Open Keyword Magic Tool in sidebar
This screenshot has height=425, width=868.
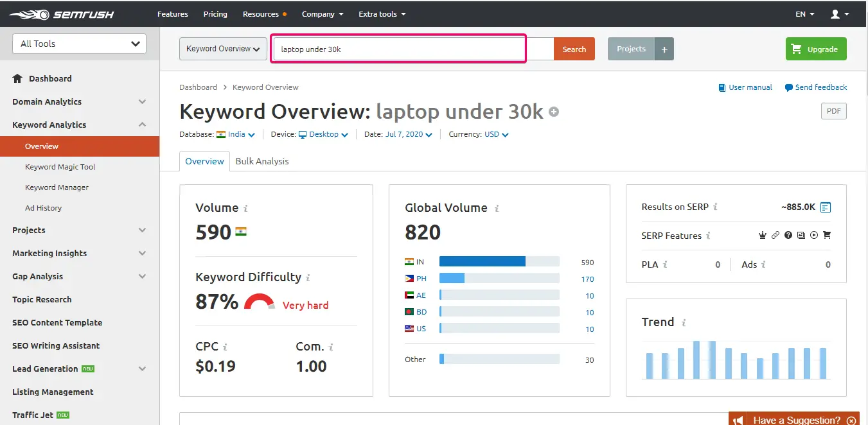pos(60,167)
